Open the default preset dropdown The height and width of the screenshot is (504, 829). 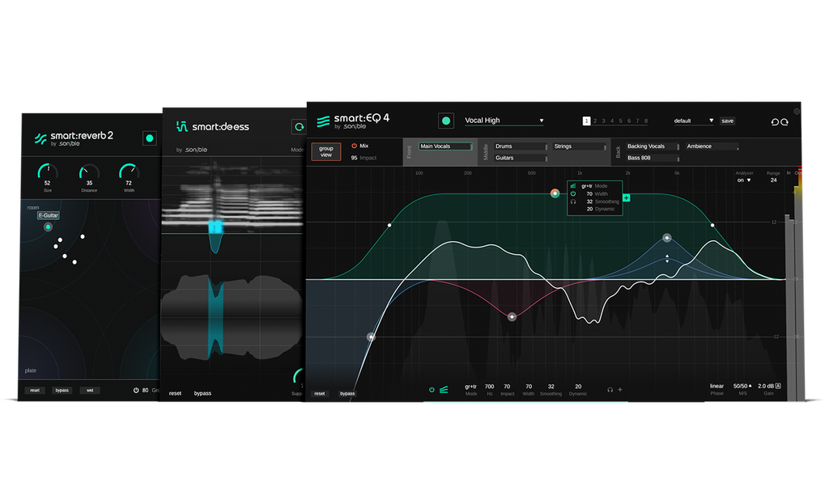point(693,121)
